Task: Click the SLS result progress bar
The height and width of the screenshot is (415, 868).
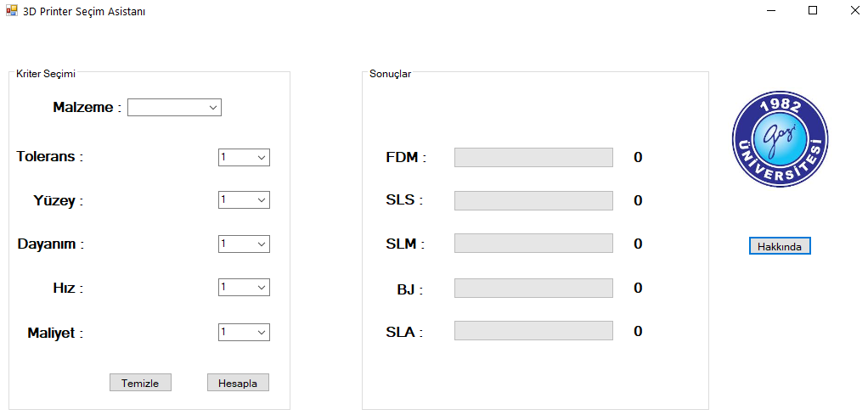Action: [x=533, y=200]
